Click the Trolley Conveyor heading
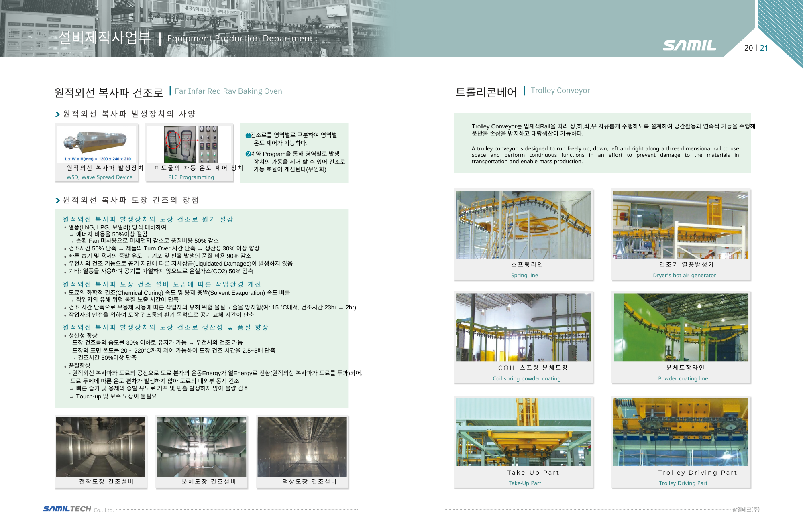This screenshot has width=803, height=532. [560, 91]
